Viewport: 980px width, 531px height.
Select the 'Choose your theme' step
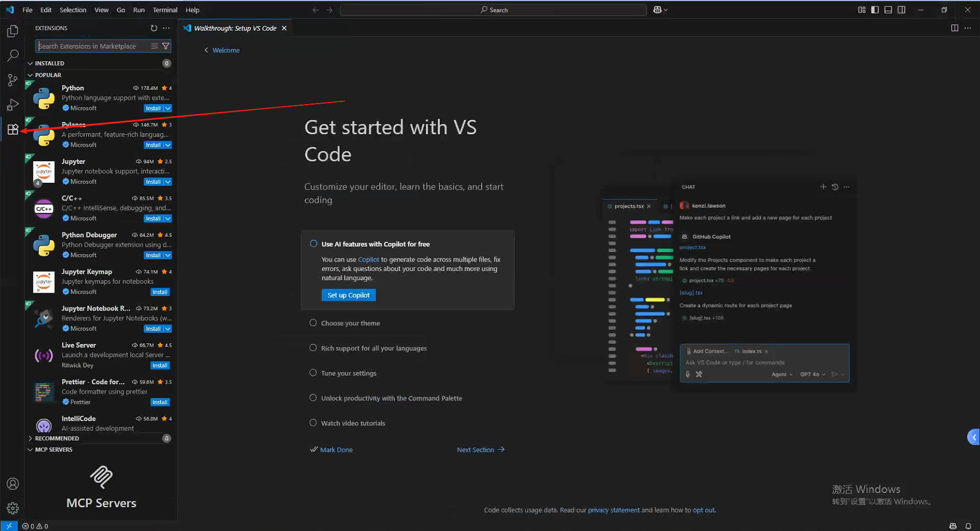[x=350, y=323]
